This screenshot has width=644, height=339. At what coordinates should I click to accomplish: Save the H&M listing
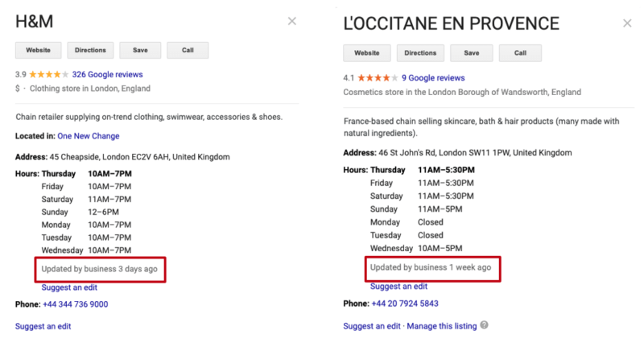[x=140, y=50]
